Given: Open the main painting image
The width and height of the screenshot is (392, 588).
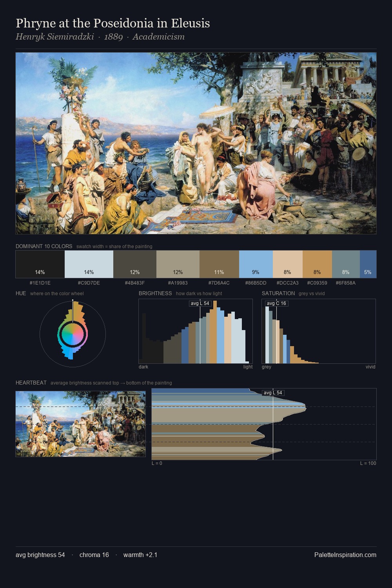Looking at the screenshot, I should (x=196, y=143).
